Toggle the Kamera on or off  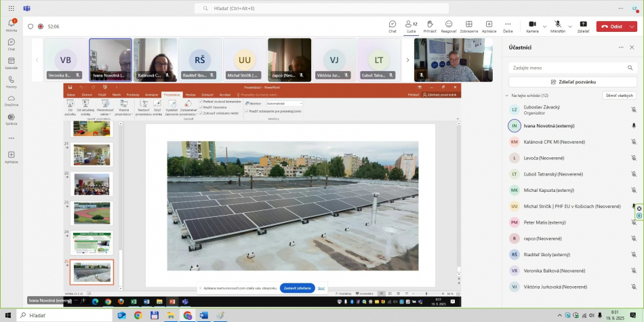pyautogui.click(x=532, y=26)
